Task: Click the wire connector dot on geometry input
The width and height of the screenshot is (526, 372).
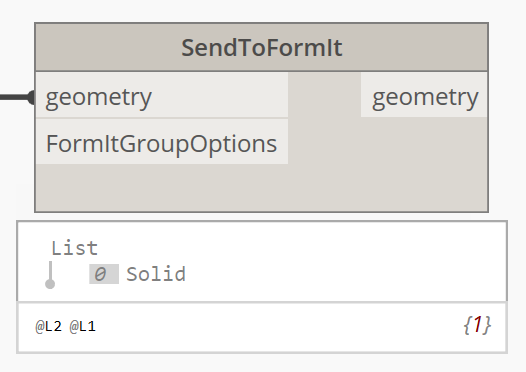Action: point(32,98)
